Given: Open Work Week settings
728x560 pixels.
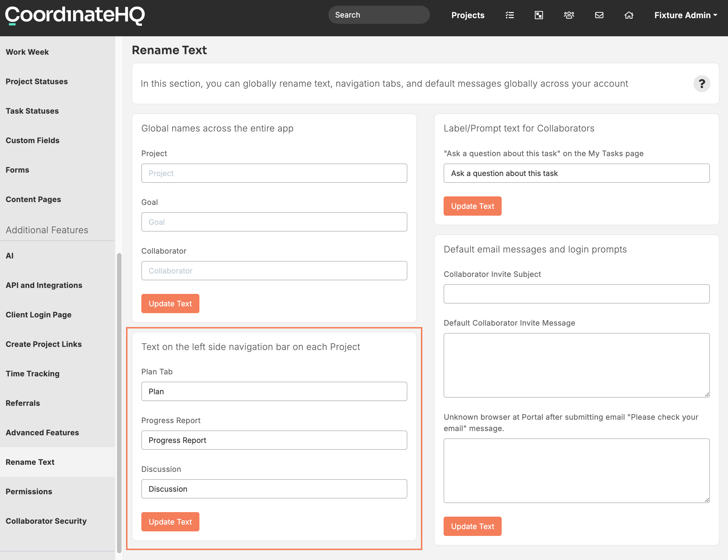Looking at the screenshot, I should point(57,52).
